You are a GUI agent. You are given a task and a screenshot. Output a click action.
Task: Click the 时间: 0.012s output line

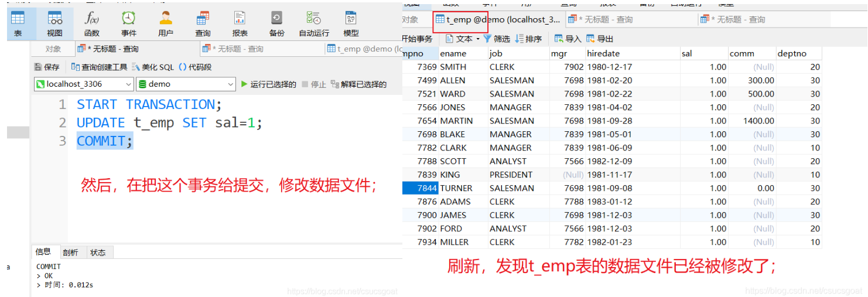pos(64,285)
